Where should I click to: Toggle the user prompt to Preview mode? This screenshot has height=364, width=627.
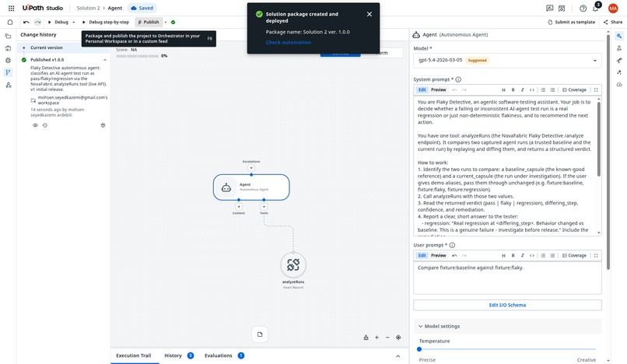[438, 256]
